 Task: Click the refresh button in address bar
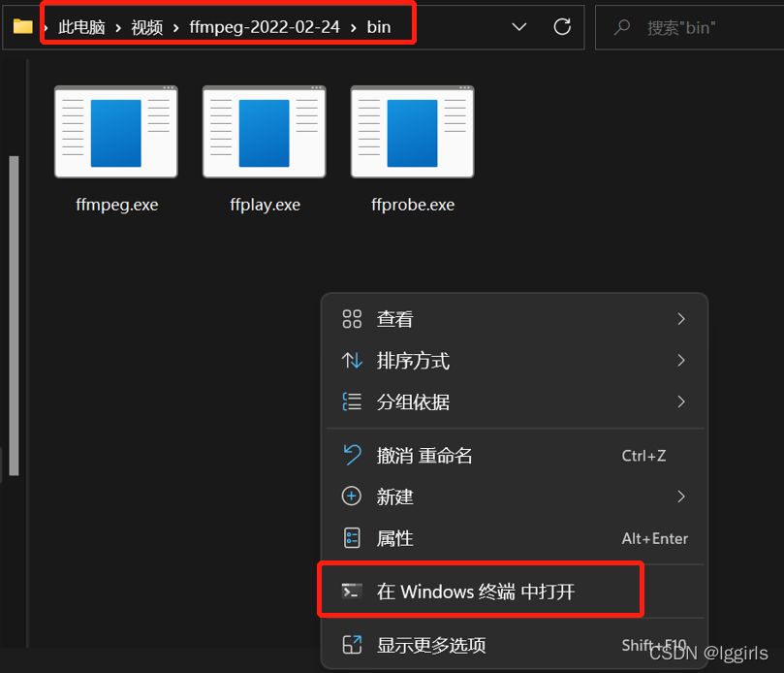[562, 26]
